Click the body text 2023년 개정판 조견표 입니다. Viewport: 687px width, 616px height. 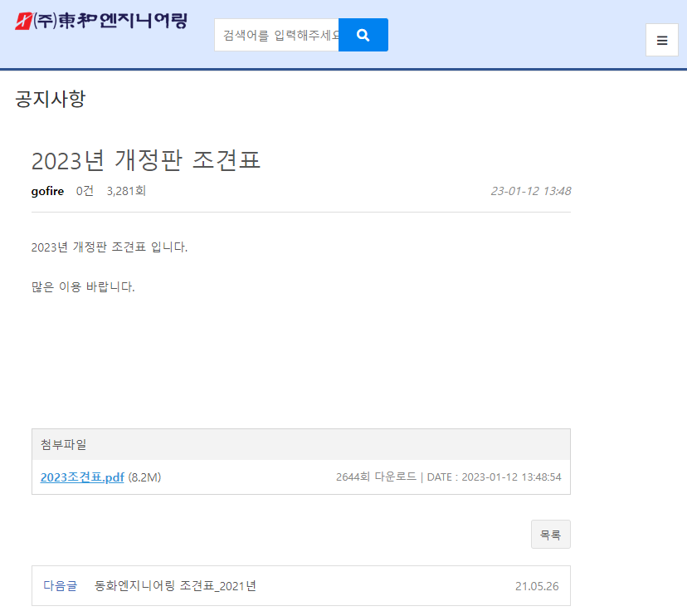coord(109,247)
